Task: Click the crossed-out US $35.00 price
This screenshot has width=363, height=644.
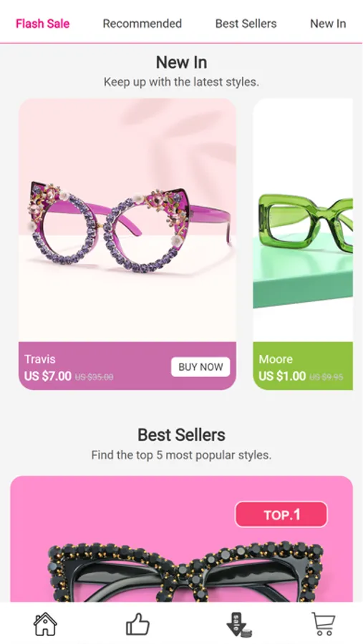Action: click(94, 376)
